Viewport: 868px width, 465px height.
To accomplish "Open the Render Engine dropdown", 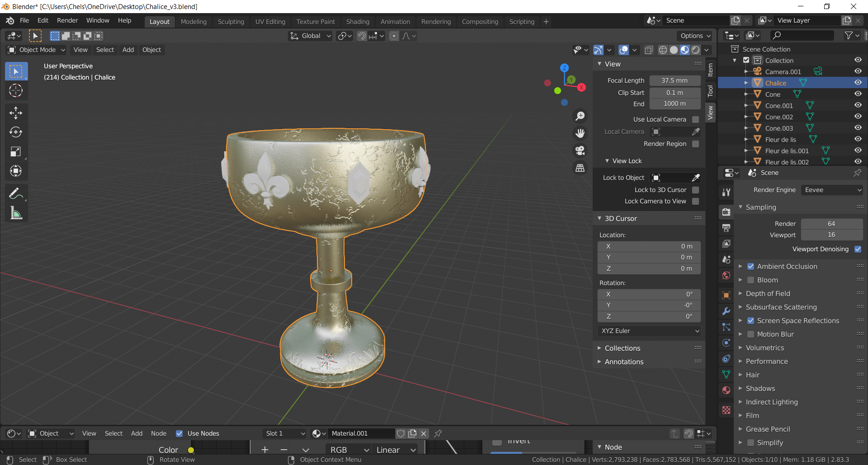I will 832,190.
